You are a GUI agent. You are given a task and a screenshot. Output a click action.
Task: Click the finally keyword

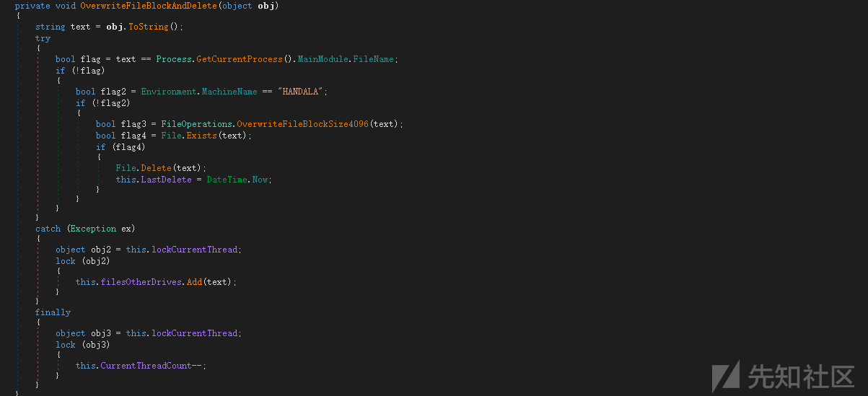tap(53, 312)
